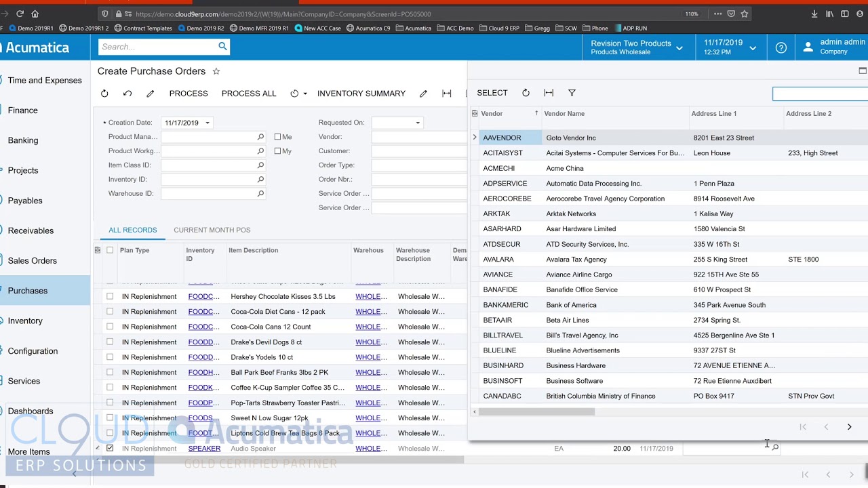Open the Finance workspace
The width and height of the screenshot is (868, 488).
click(23, 110)
